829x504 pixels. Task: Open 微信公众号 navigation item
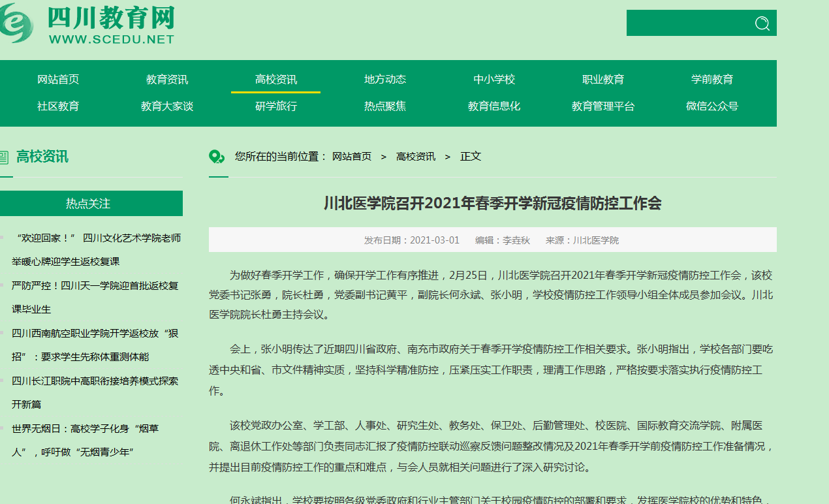tap(712, 106)
